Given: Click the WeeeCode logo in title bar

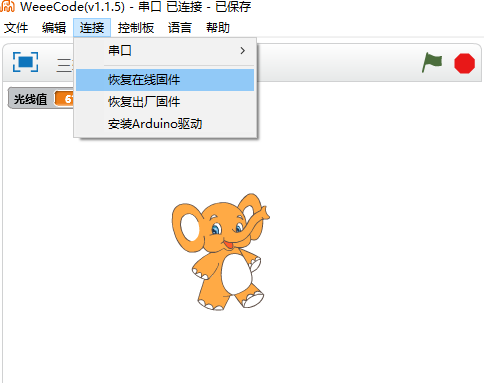Looking at the screenshot, I should pyautogui.click(x=7, y=6).
